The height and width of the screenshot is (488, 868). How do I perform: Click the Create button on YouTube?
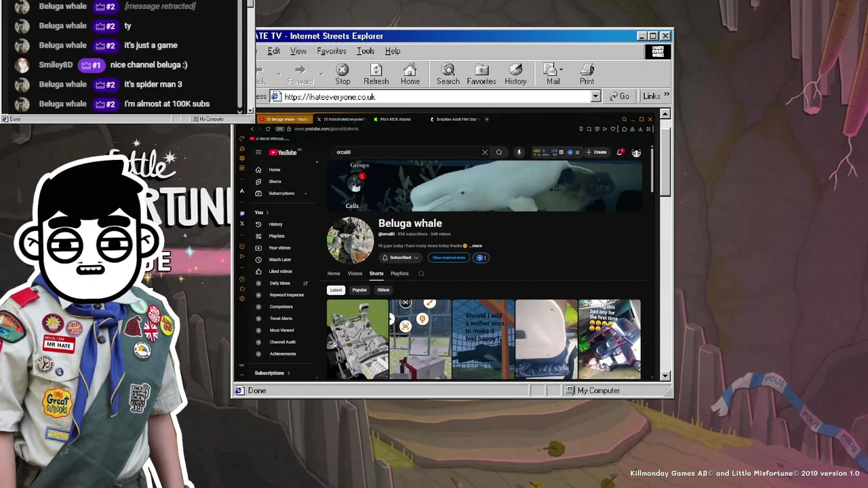(x=597, y=152)
